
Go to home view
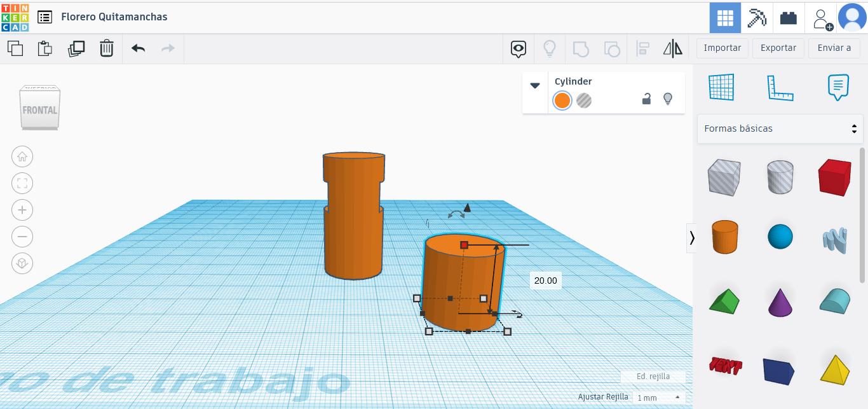point(22,156)
